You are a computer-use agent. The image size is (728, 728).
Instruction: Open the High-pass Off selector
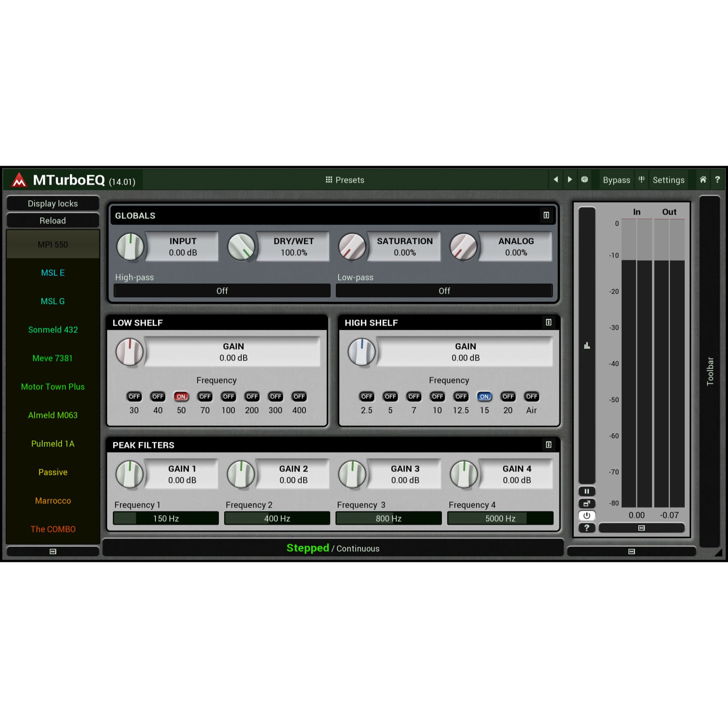tap(222, 290)
